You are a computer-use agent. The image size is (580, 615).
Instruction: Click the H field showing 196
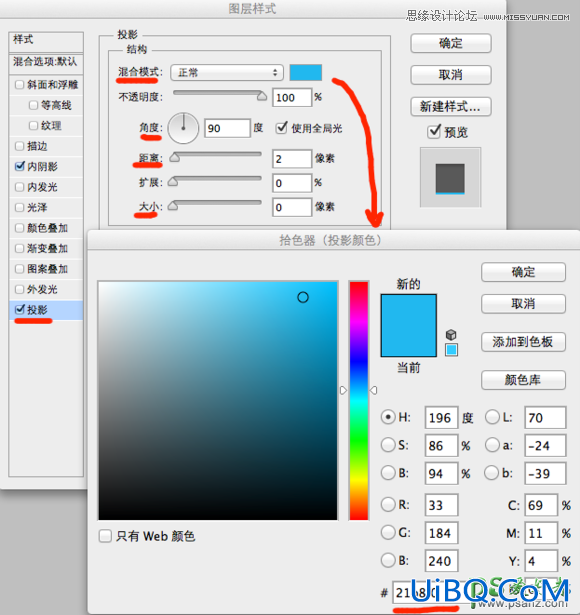point(441,418)
